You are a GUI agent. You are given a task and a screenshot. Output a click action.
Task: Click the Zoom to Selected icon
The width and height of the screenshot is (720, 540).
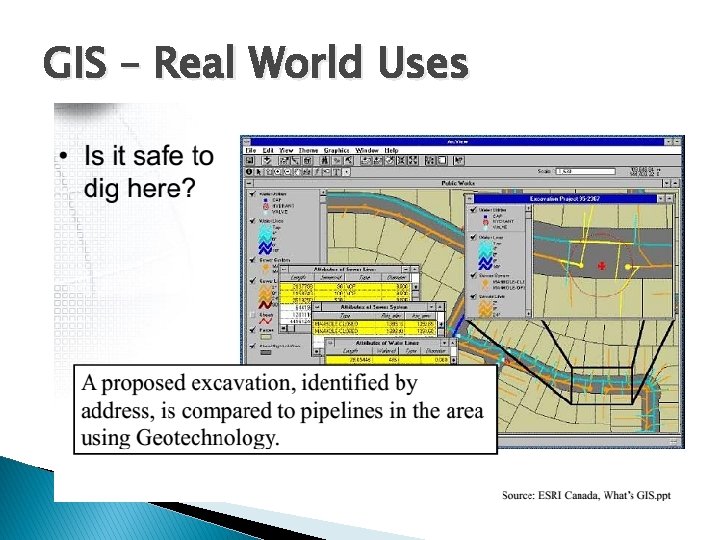(390, 160)
